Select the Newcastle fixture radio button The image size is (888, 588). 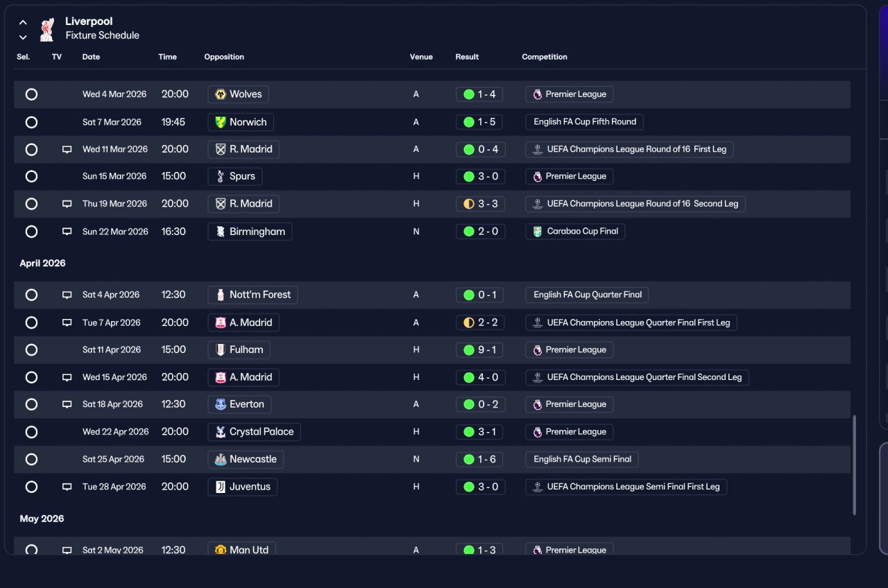[31, 459]
